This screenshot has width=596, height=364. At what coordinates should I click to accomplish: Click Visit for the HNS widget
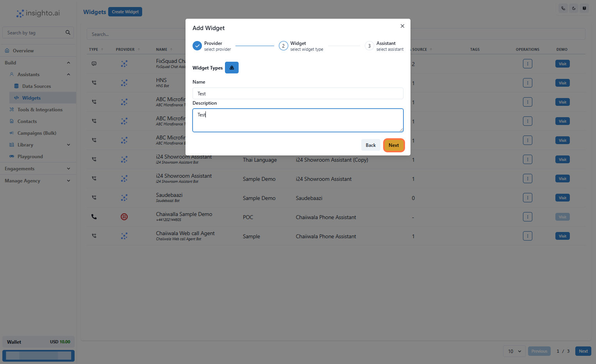[562, 83]
